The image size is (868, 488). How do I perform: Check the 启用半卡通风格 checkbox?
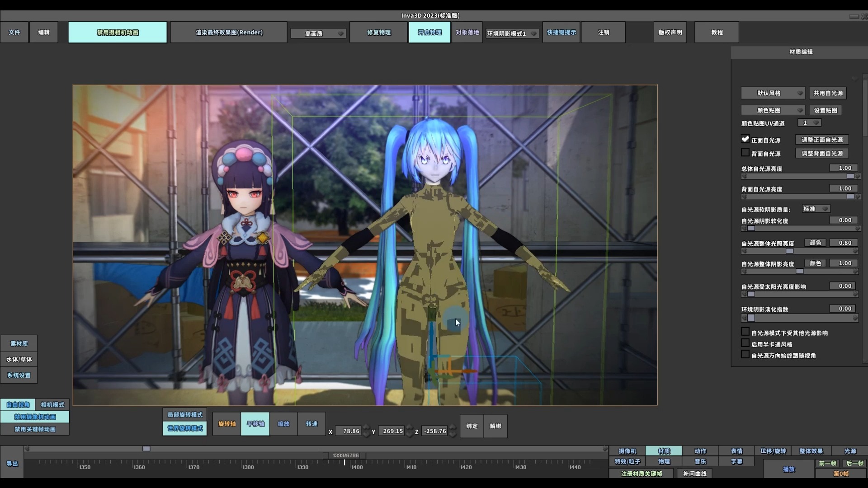(x=745, y=343)
